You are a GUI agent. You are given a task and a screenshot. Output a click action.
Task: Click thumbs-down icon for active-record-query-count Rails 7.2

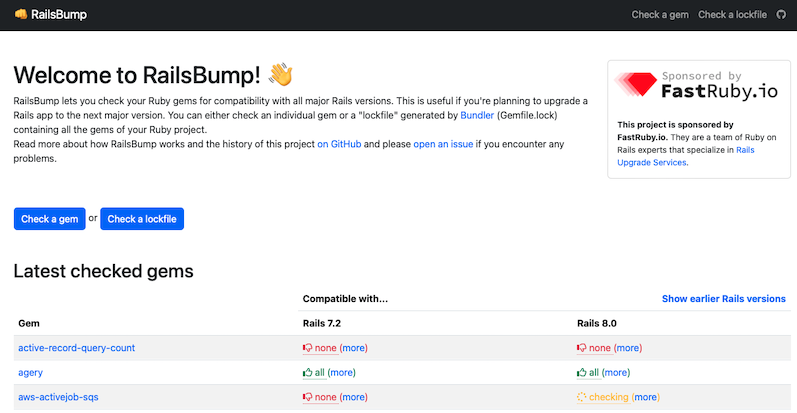(x=308, y=348)
